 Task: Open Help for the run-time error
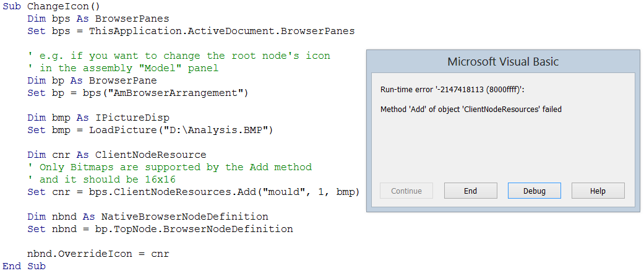coord(598,191)
